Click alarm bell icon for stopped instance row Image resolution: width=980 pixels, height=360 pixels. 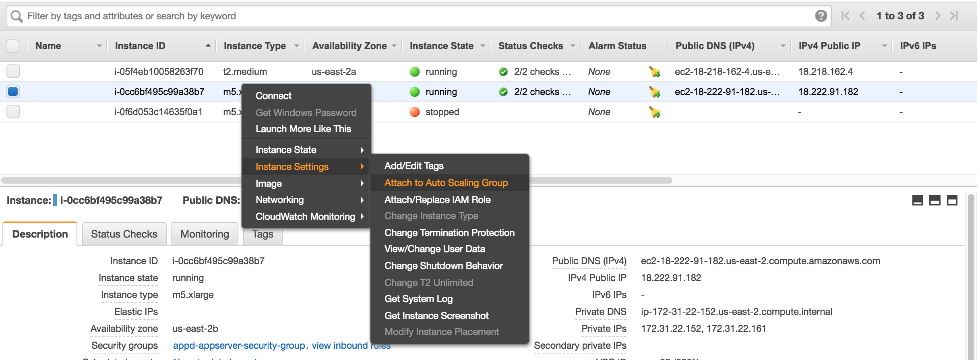tap(655, 112)
